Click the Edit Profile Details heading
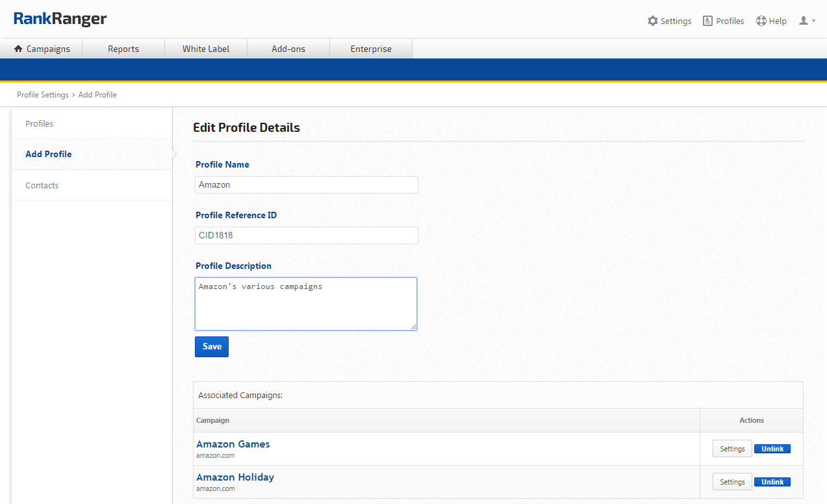 246,128
